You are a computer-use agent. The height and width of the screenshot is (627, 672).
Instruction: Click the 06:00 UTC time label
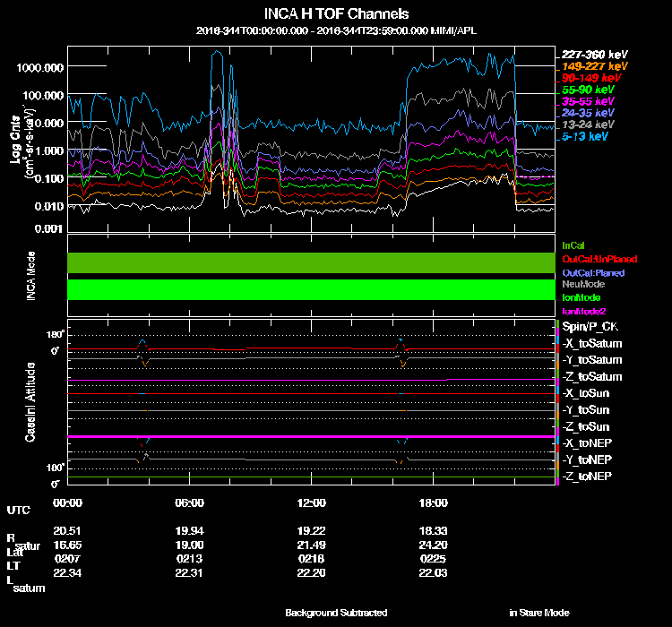point(189,502)
